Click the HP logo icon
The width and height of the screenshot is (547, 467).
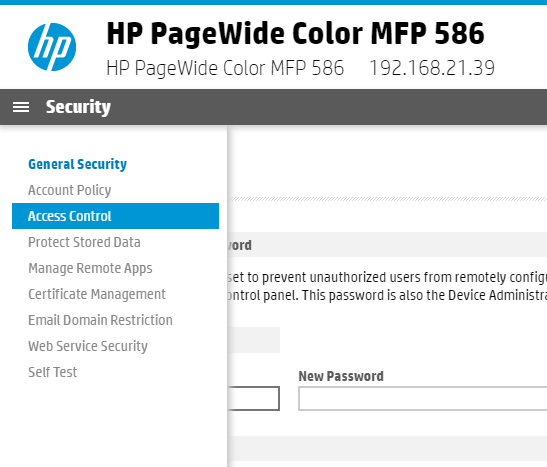pyautogui.click(x=52, y=47)
